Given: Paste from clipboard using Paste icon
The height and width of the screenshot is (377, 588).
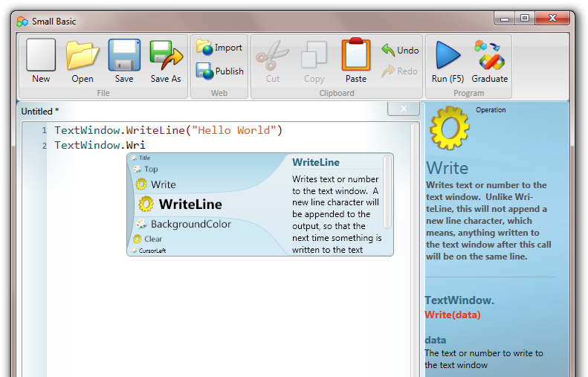Looking at the screenshot, I should point(356,55).
